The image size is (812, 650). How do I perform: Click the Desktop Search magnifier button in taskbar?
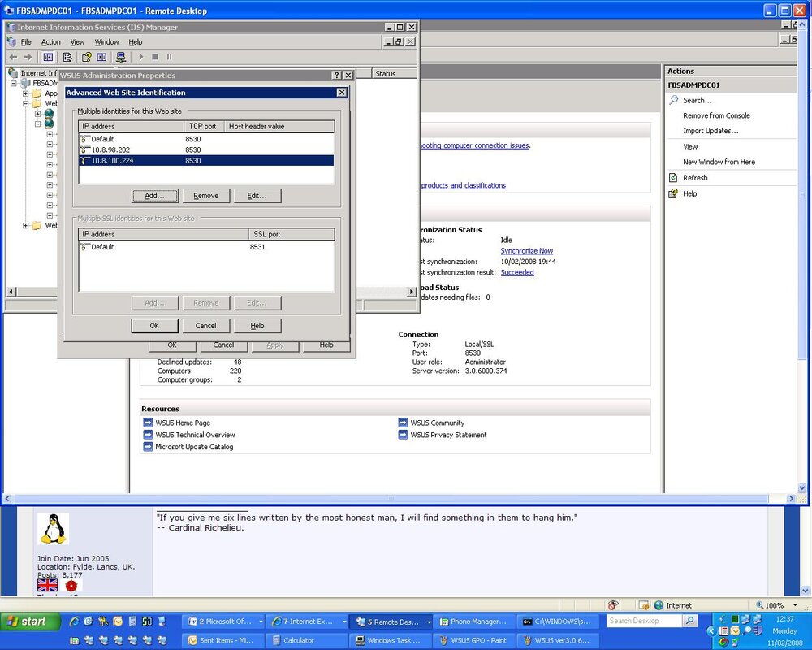pyautogui.click(x=689, y=621)
